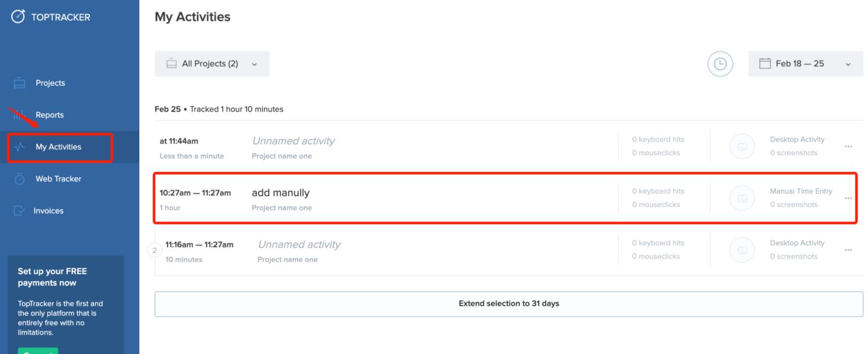Click Extend selection to 31 days
868x354 pixels.
(x=509, y=304)
